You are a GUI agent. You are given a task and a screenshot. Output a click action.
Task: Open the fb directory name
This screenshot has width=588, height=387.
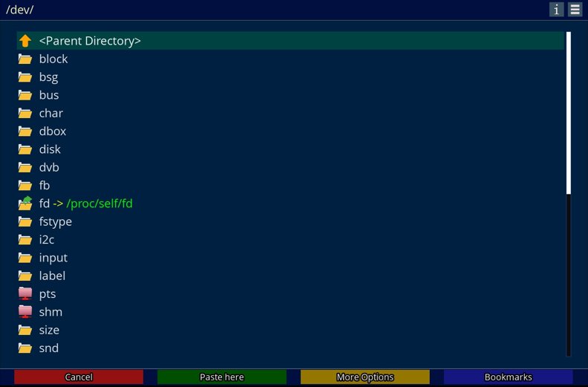pyautogui.click(x=45, y=186)
